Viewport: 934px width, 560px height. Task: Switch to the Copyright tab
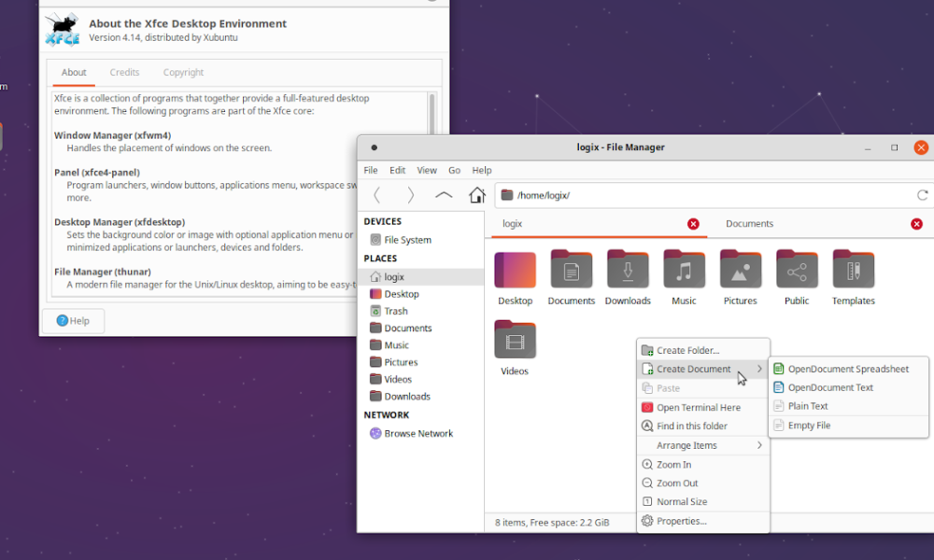(x=183, y=72)
